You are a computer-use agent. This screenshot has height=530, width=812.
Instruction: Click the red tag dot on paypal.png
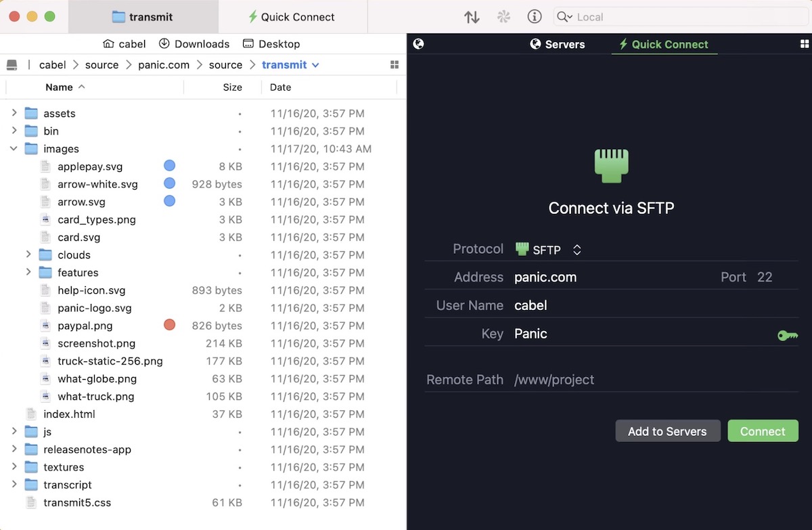[x=169, y=325]
